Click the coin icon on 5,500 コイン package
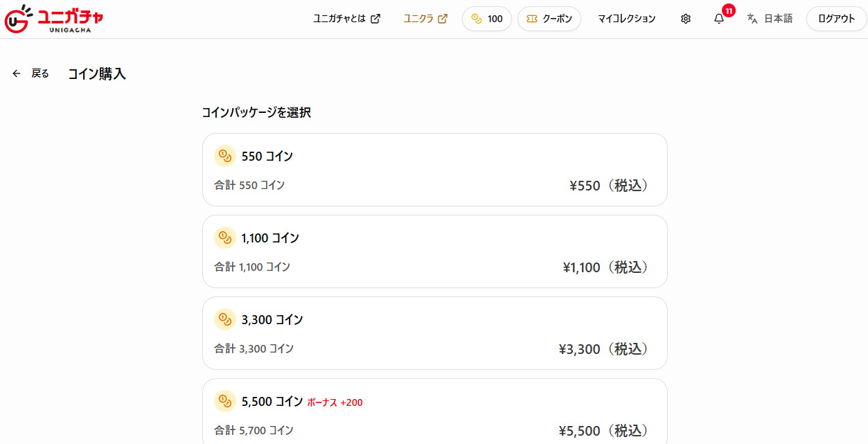868x444 pixels. click(x=225, y=401)
